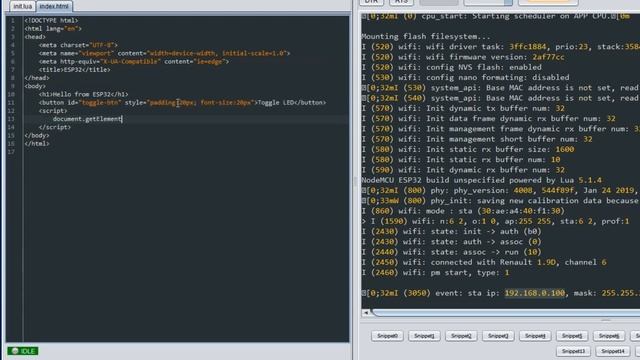Run the Snippet2 button
Screen dimensions: 640x360
(x=461, y=336)
